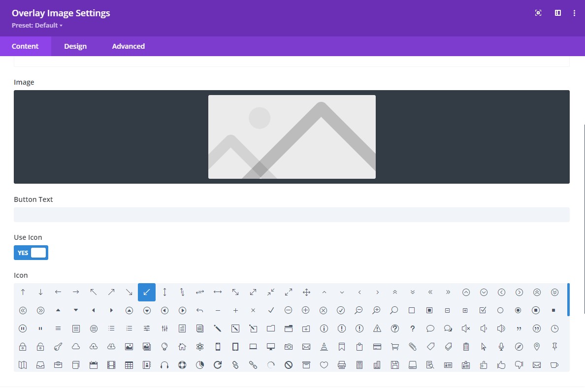
Task: Select the folded map icon
Action: click(23, 365)
